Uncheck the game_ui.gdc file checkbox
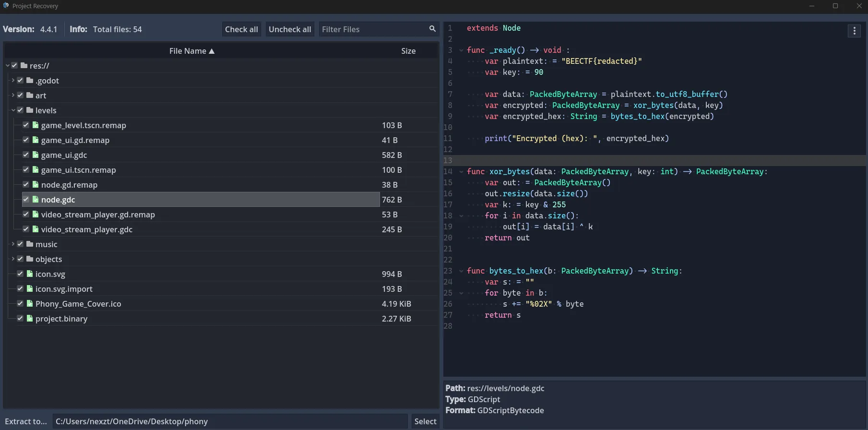The height and width of the screenshot is (430, 868). tap(26, 155)
